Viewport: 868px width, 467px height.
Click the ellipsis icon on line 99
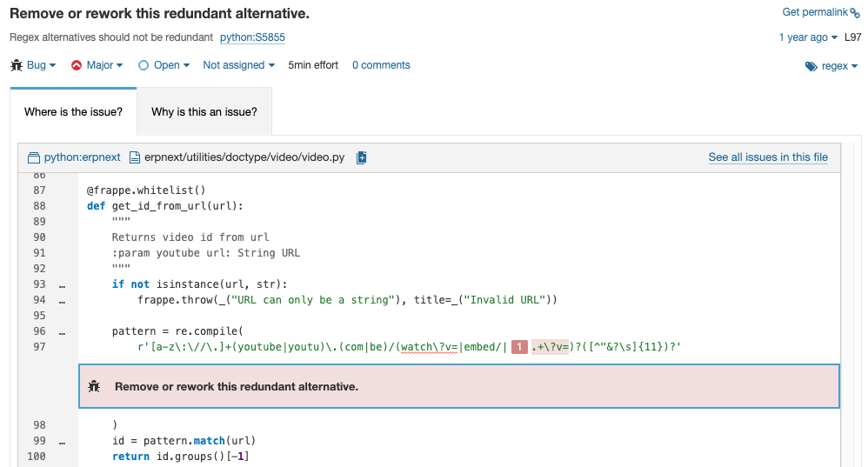click(x=61, y=441)
